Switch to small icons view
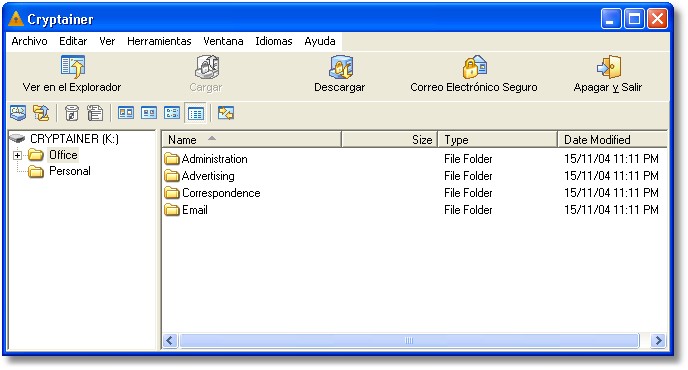The image size is (688, 370). click(x=149, y=113)
